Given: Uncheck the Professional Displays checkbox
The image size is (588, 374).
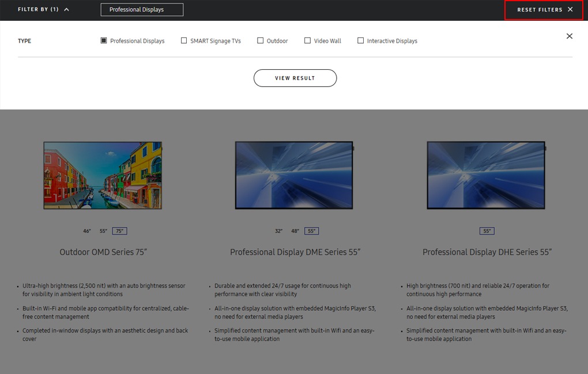Looking at the screenshot, I should tap(104, 40).
